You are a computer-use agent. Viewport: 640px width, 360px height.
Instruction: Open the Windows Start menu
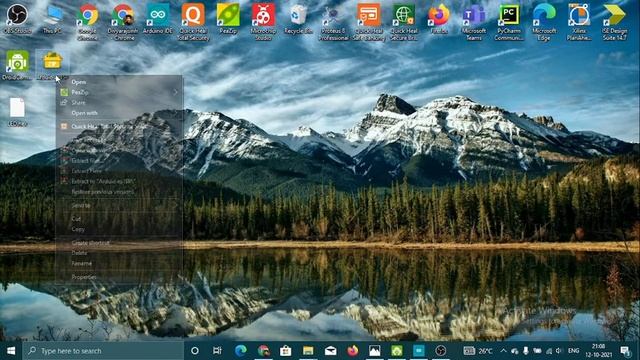(11, 351)
